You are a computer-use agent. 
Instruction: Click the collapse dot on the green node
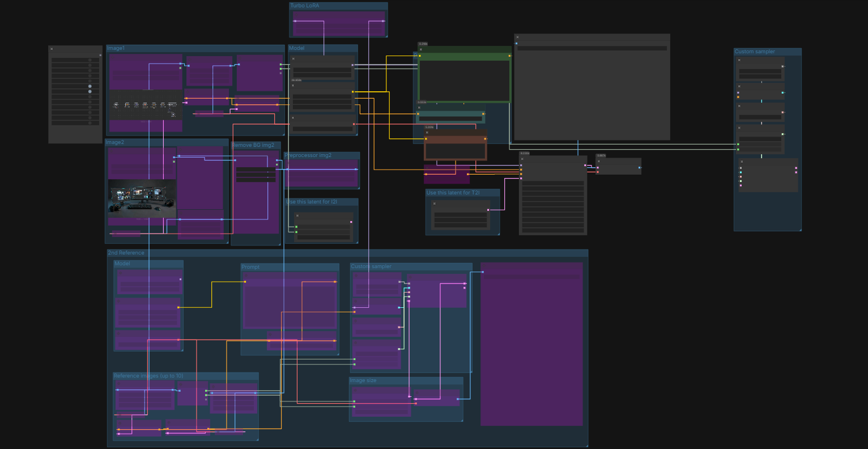click(421, 49)
